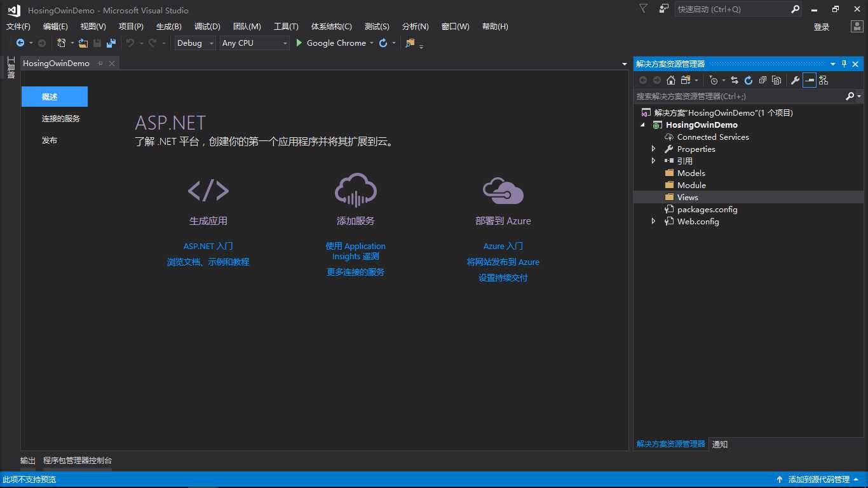Click the send feedback icon
This screenshot has height=488, width=868.
point(664,9)
